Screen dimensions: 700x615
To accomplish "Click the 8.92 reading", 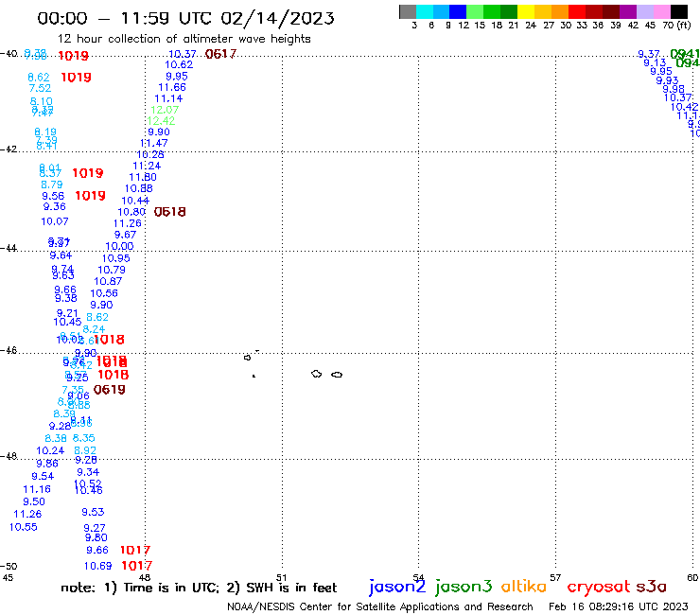I will point(85,450).
